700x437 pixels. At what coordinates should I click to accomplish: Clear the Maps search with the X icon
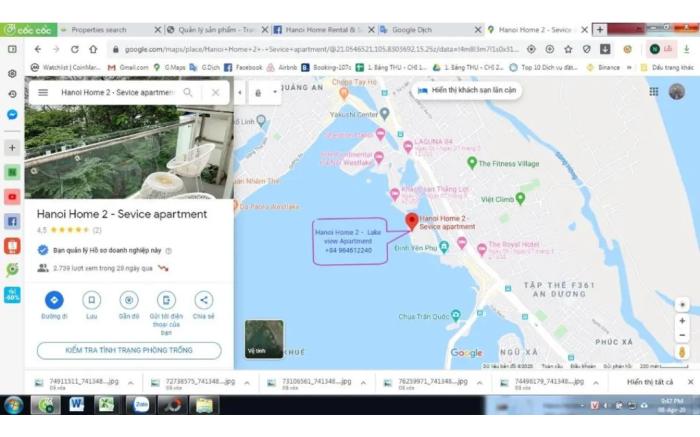215,92
